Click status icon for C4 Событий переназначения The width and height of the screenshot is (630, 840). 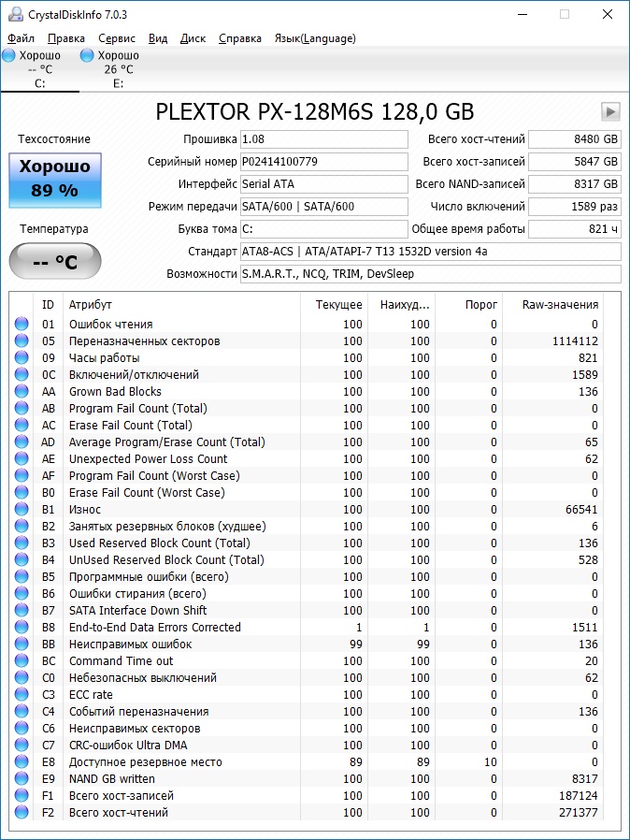pos(21,711)
